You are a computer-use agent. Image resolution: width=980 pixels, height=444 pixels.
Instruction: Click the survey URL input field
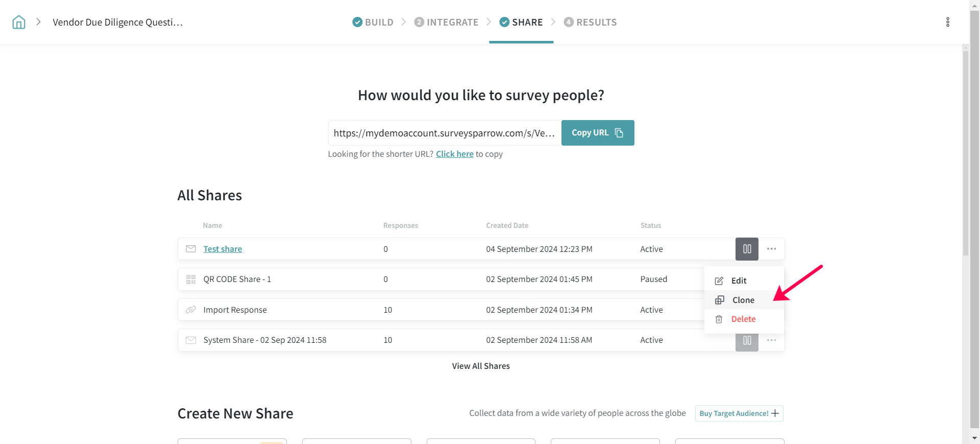tap(444, 133)
